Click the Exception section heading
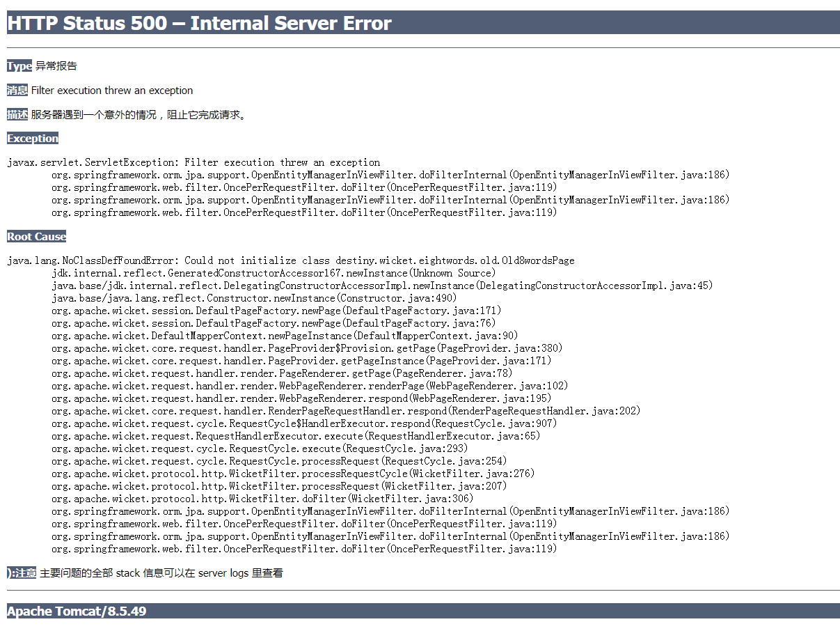This screenshot has height=631, width=840. [33, 139]
